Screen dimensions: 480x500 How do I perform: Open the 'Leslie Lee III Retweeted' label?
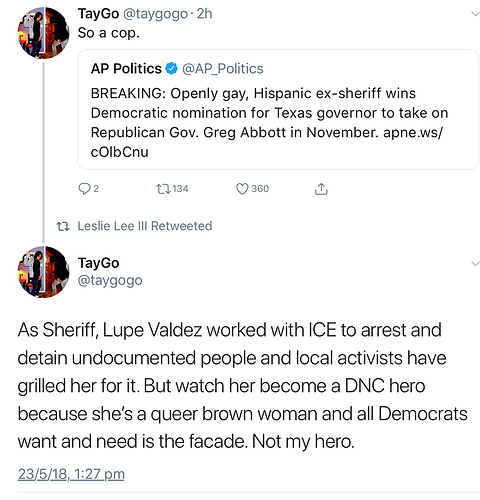pyautogui.click(x=145, y=226)
